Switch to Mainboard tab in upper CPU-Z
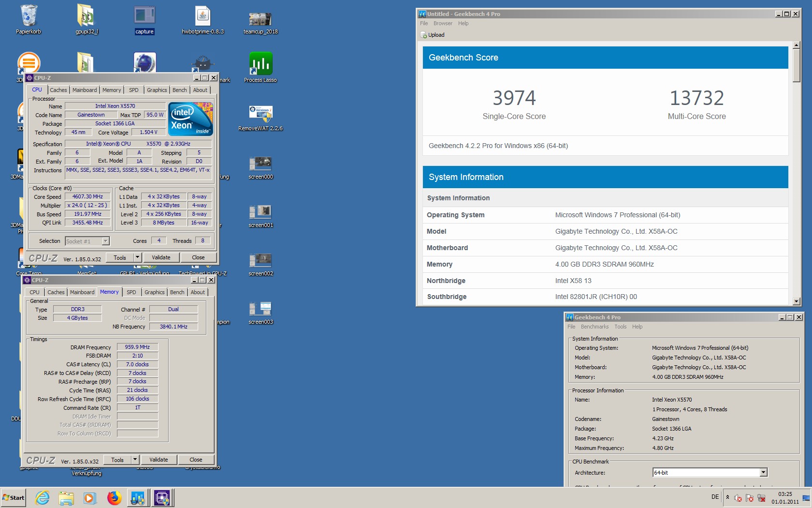The width and height of the screenshot is (812, 508). pyautogui.click(x=85, y=90)
